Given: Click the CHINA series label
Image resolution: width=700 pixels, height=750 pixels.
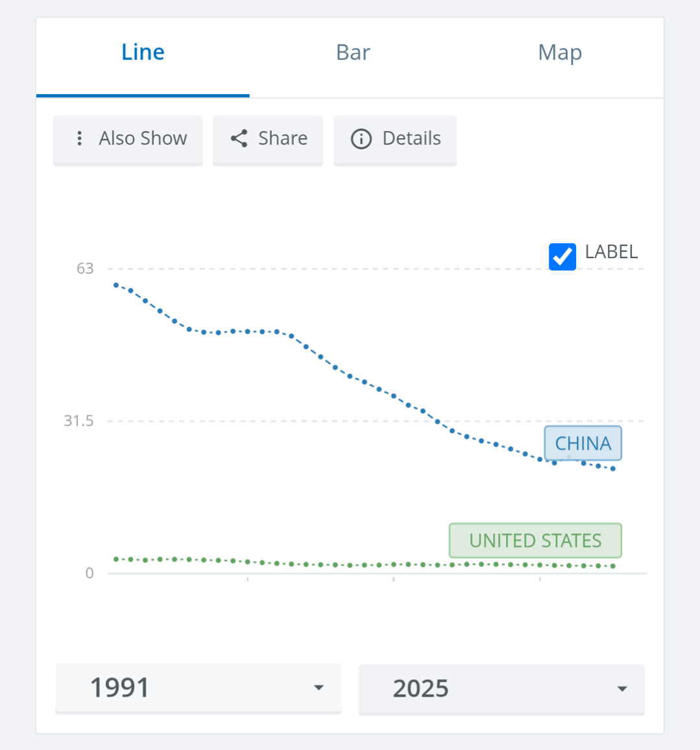Looking at the screenshot, I should tap(583, 443).
